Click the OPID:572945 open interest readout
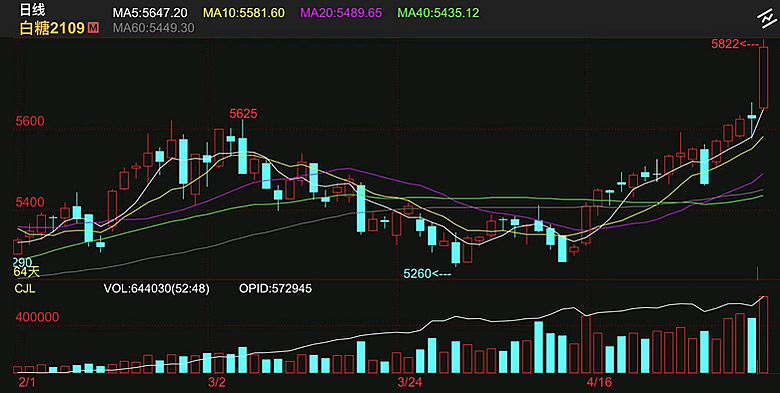 pyautogui.click(x=276, y=289)
